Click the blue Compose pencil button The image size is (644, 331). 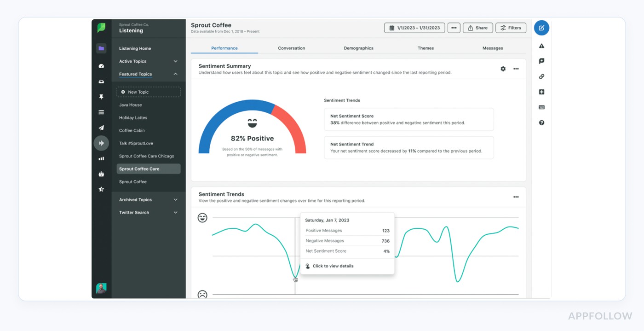point(541,28)
